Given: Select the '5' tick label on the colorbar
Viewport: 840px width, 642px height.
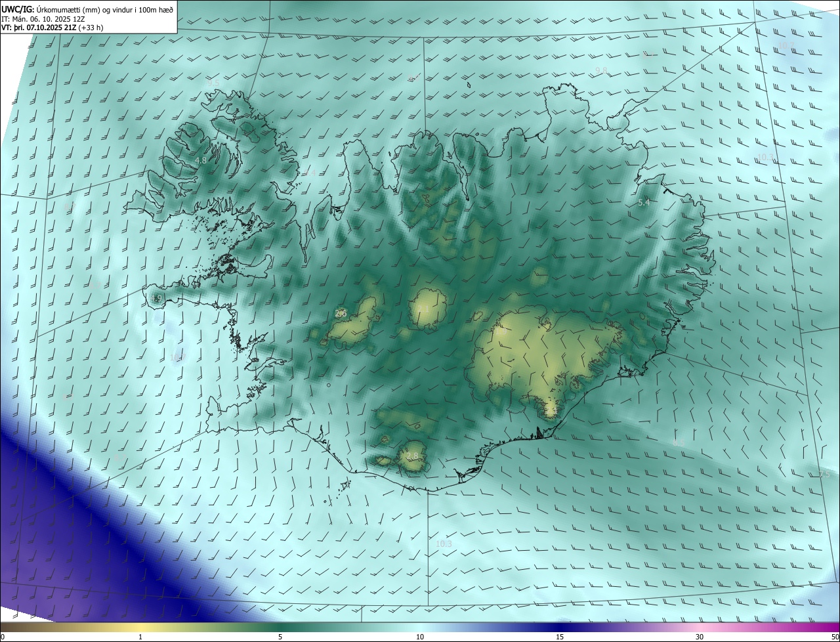Looking at the screenshot, I should coord(280,637).
